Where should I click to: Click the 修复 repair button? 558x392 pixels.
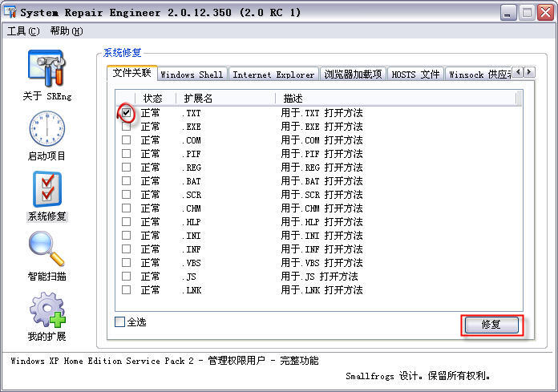coord(491,325)
